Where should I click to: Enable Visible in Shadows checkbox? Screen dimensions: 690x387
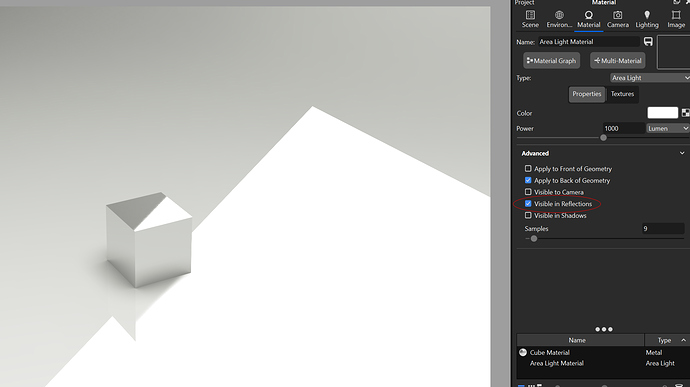(528, 216)
